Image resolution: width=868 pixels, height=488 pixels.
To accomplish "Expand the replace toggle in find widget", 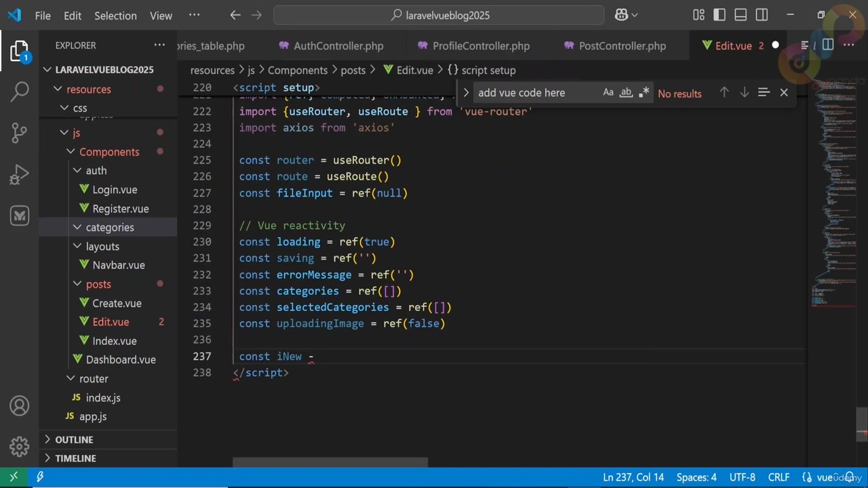I will click(466, 93).
